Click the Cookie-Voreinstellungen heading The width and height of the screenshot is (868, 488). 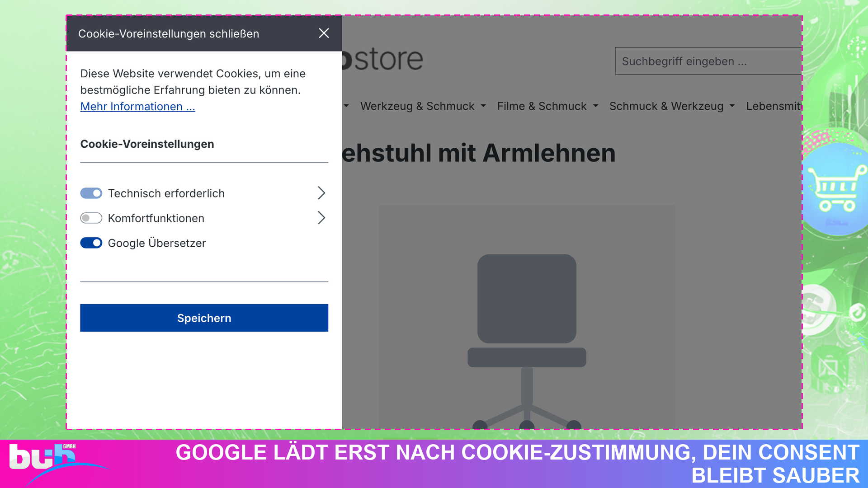pyautogui.click(x=147, y=144)
